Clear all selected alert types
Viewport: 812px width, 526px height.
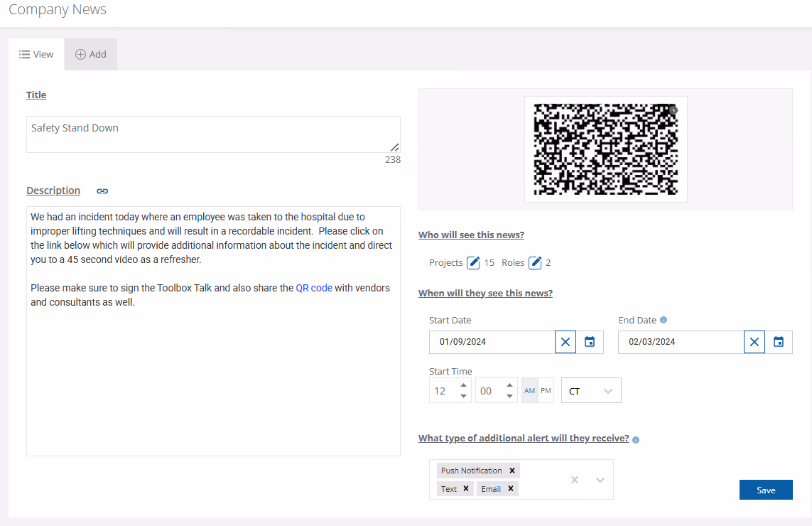click(575, 480)
